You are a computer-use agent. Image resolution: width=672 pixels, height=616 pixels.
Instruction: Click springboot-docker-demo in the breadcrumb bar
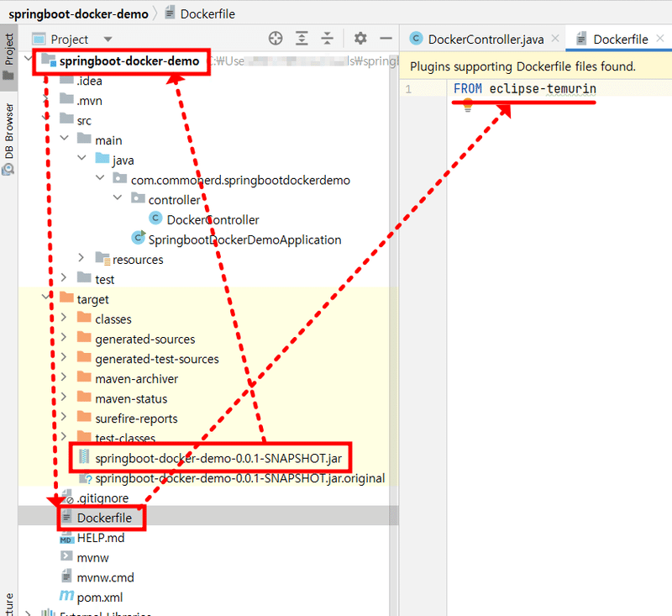[x=78, y=14]
